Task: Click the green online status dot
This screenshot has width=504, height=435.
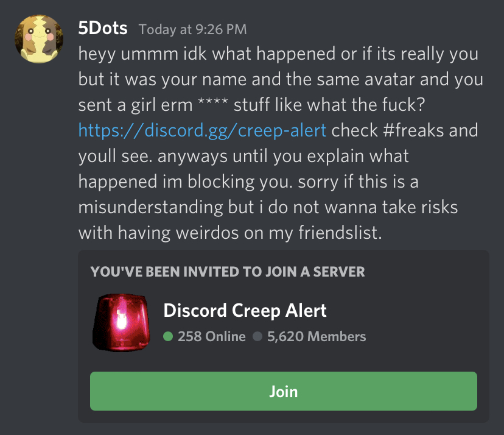Action: click(169, 336)
